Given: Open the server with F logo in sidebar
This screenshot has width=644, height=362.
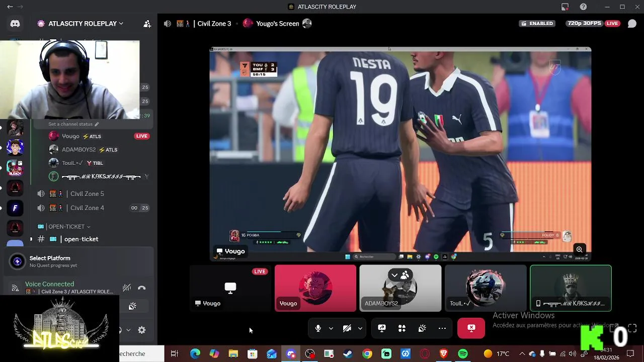Looking at the screenshot, I should point(15,208).
